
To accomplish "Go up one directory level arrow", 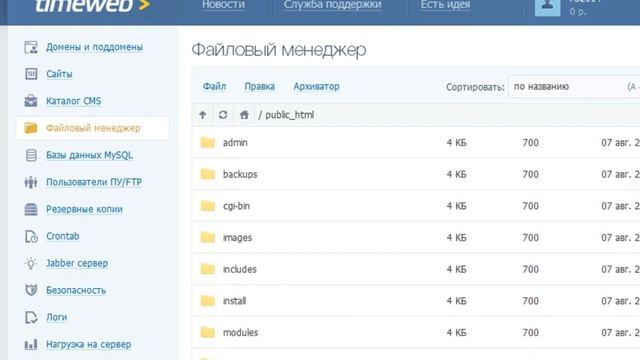I will tap(202, 115).
